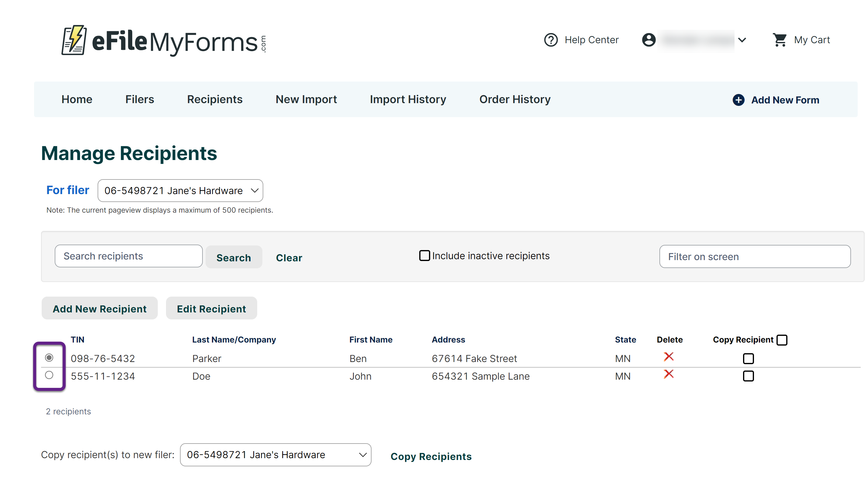This screenshot has width=868, height=484.
Task: Expand the account menu chevron
Action: point(742,40)
